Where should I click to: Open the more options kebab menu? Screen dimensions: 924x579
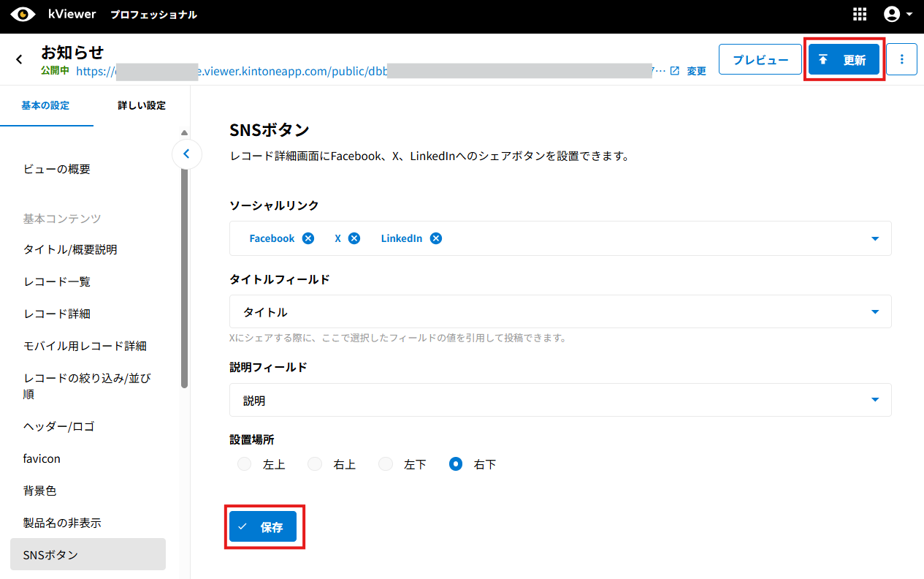coord(902,60)
